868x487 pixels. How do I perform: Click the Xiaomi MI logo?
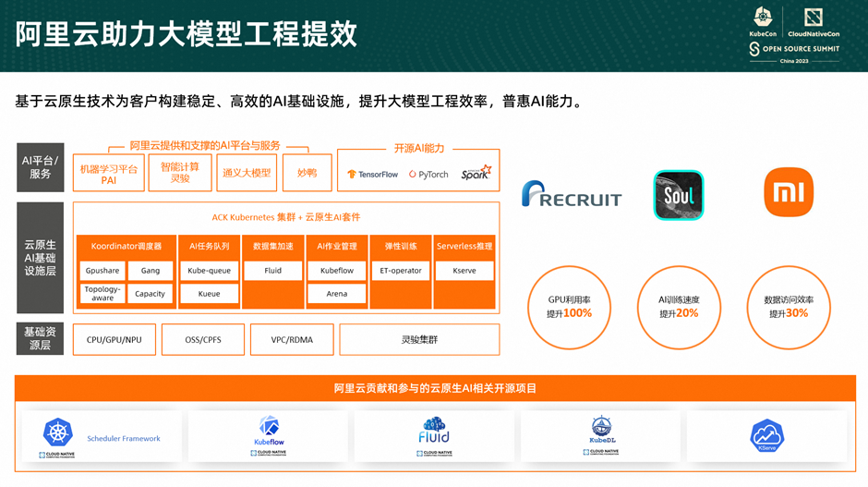(x=789, y=192)
